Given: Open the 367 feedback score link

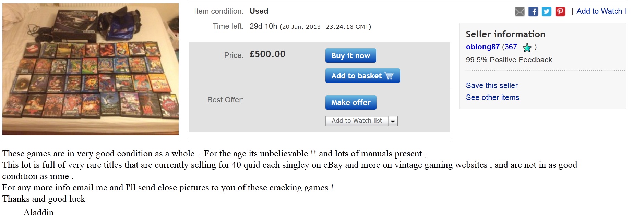Looking at the screenshot, I should pyautogui.click(x=511, y=47).
